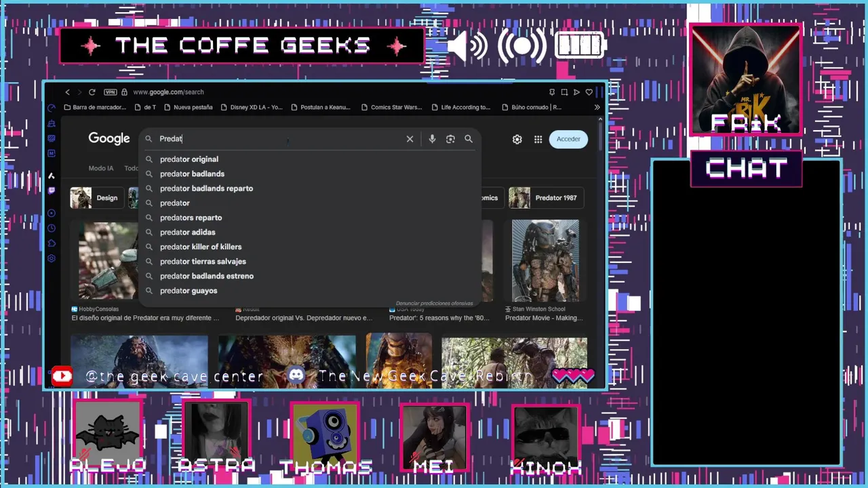
Task: Open the Stan Winston School Predator image
Action: (x=545, y=260)
